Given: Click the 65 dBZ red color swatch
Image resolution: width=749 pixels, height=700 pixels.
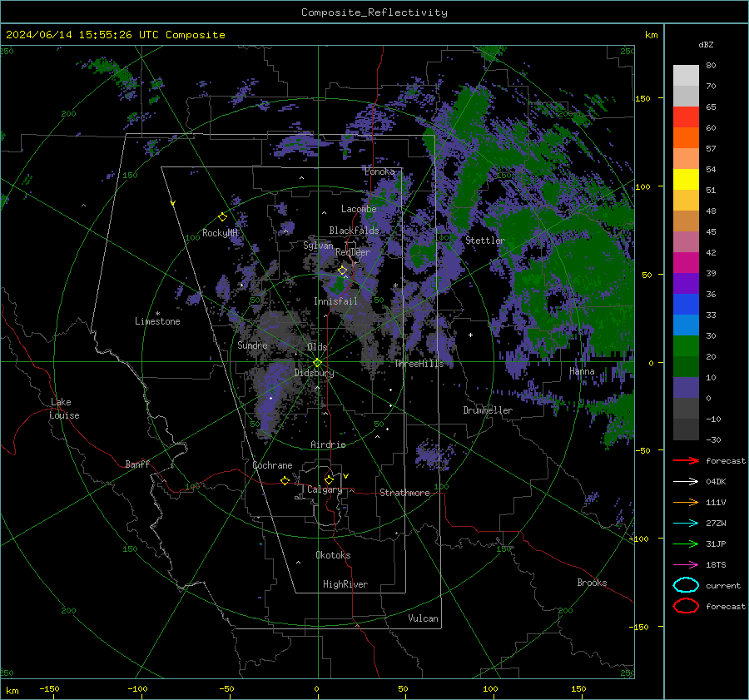Looking at the screenshot, I should tap(686, 117).
